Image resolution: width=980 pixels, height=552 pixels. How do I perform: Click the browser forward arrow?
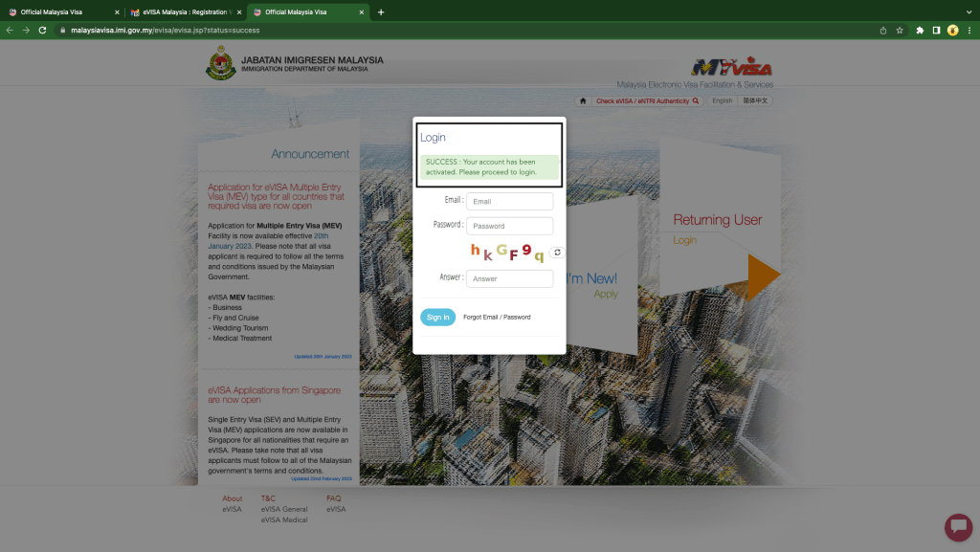[26, 30]
